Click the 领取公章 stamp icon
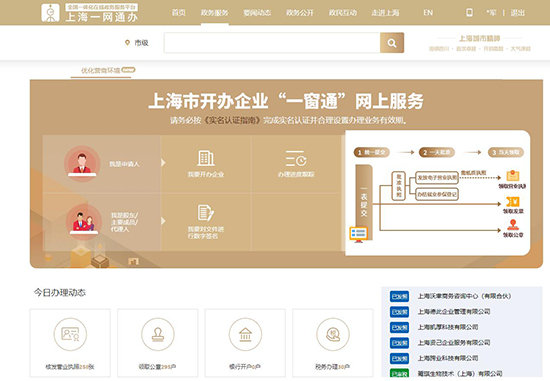 [x=157, y=334]
